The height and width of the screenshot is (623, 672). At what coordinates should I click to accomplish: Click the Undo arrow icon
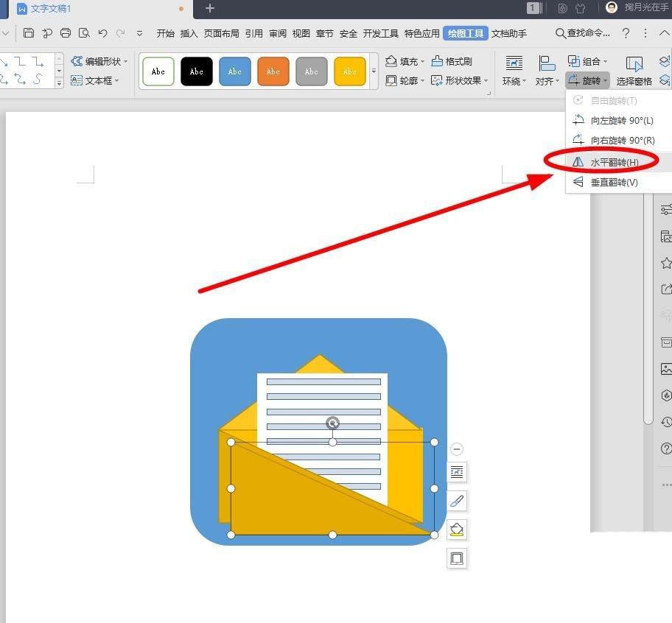point(102,33)
